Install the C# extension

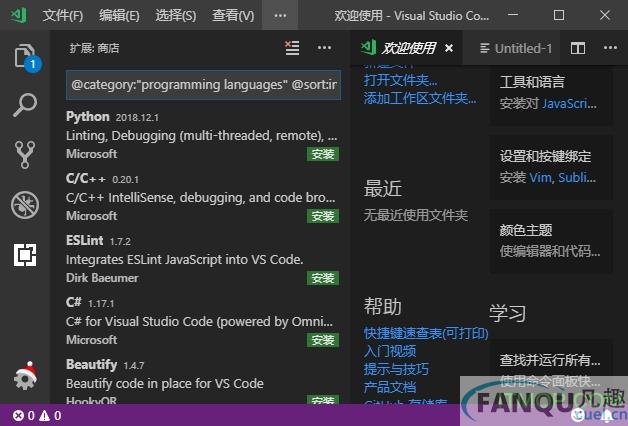[x=323, y=340]
